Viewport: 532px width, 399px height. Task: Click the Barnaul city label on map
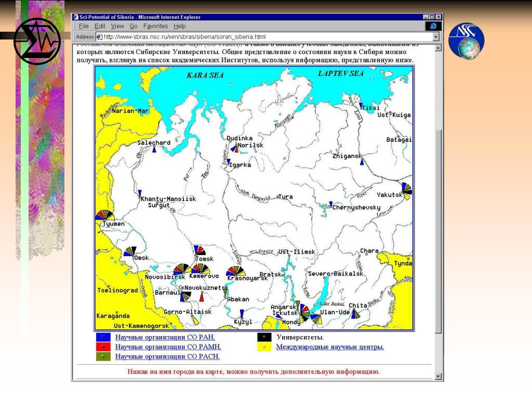[168, 292]
